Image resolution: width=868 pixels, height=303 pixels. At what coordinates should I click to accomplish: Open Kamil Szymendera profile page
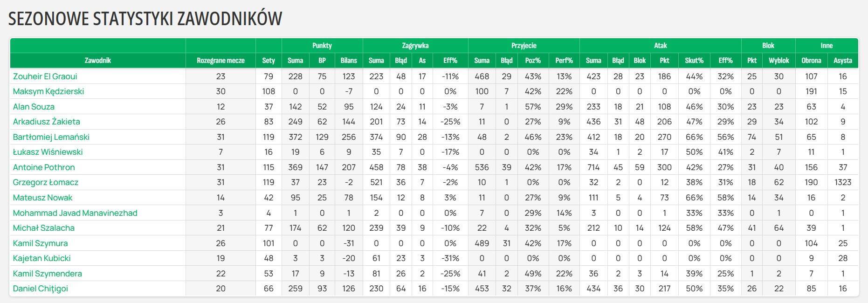(x=48, y=274)
